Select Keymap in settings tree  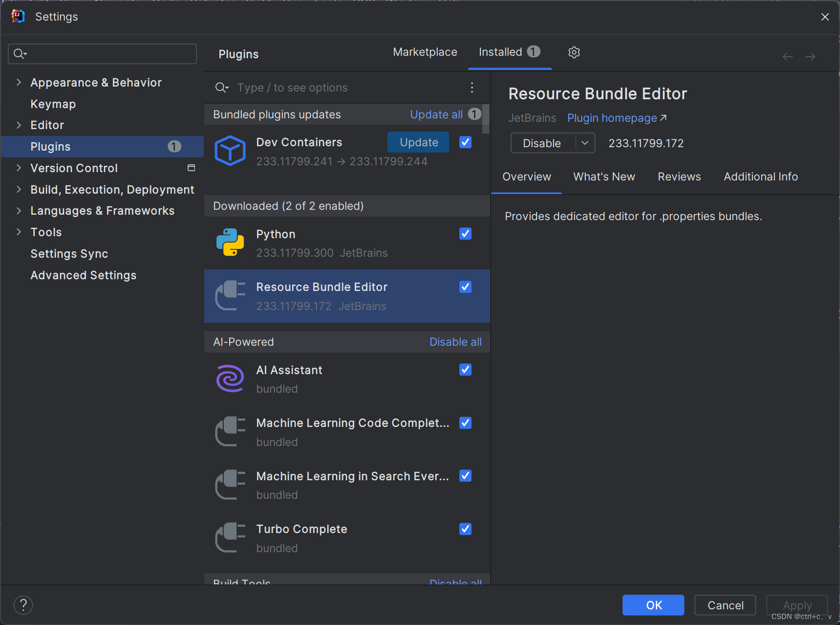click(x=53, y=104)
